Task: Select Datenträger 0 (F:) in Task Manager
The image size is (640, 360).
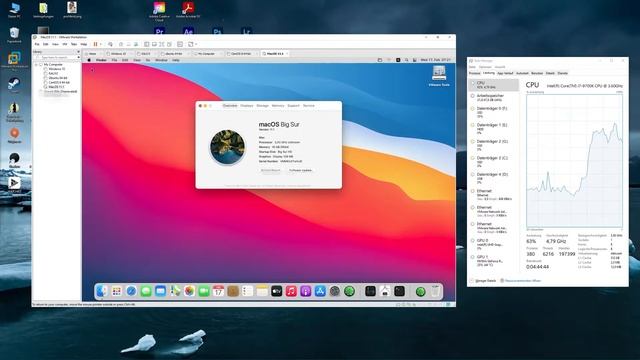Action: (x=494, y=112)
